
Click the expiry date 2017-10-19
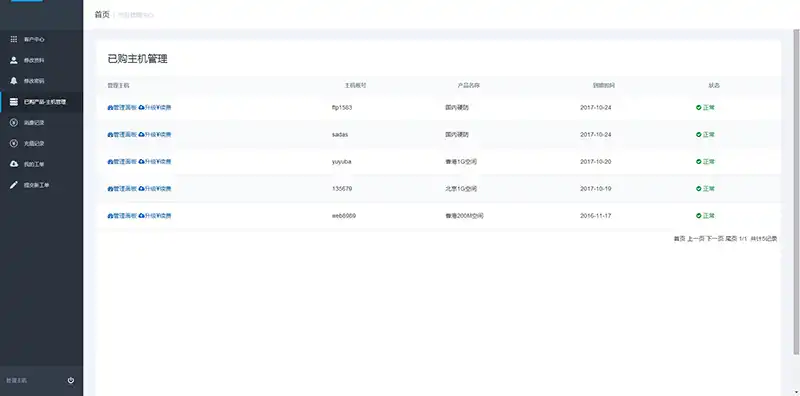click(x=595, y=189)
